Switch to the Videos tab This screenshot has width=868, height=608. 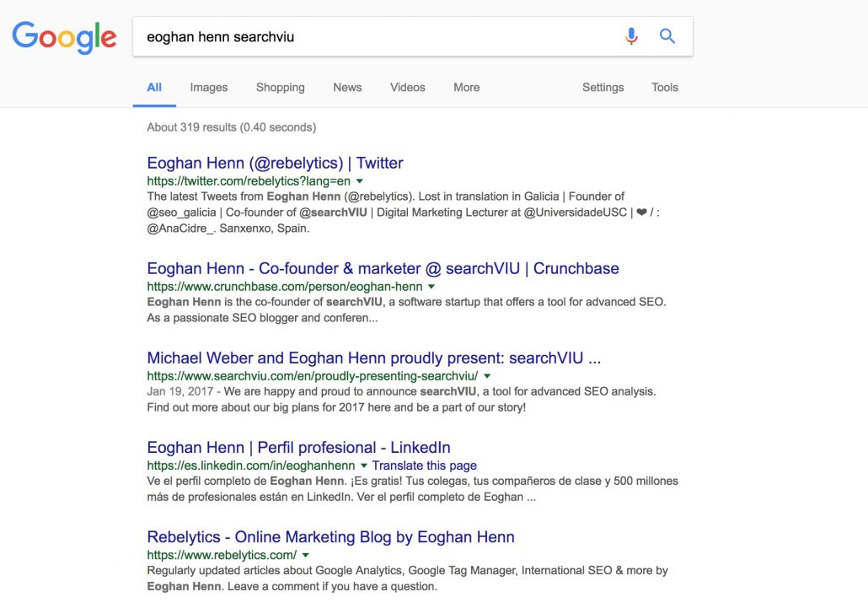coord(407,87)
